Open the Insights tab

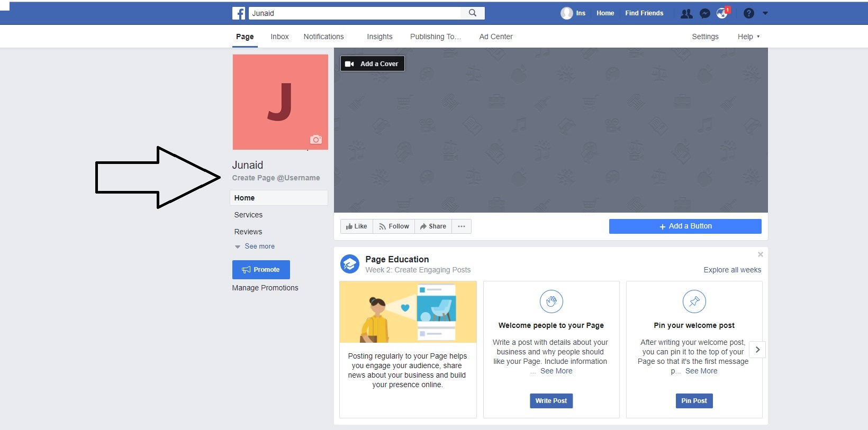pos(380,36)
